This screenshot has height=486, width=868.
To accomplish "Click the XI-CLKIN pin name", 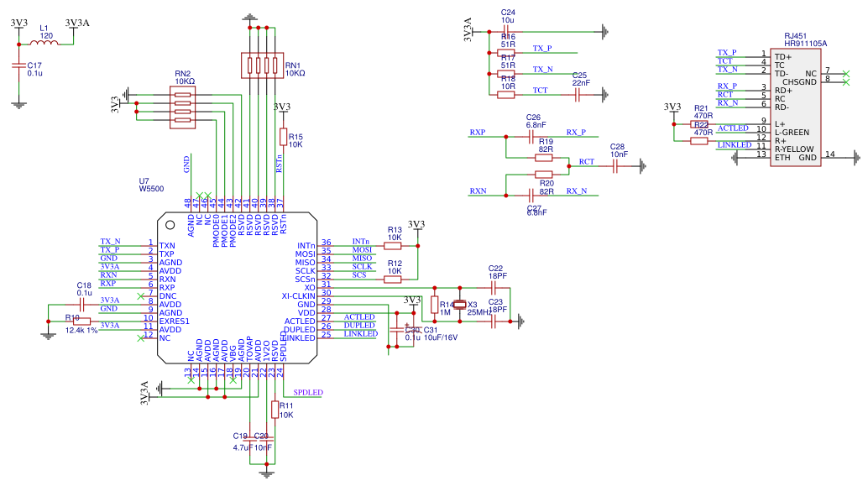I will (x=298, y=296).
